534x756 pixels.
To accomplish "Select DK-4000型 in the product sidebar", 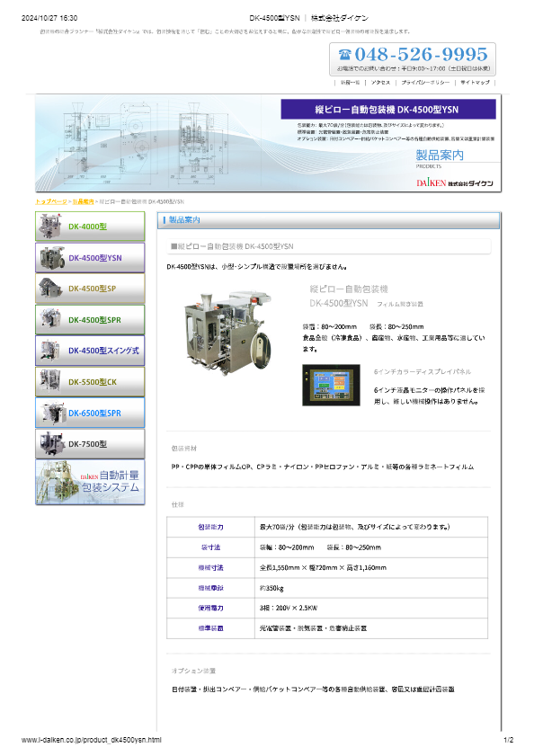I will pyautogui.click(x=90, y=227).
